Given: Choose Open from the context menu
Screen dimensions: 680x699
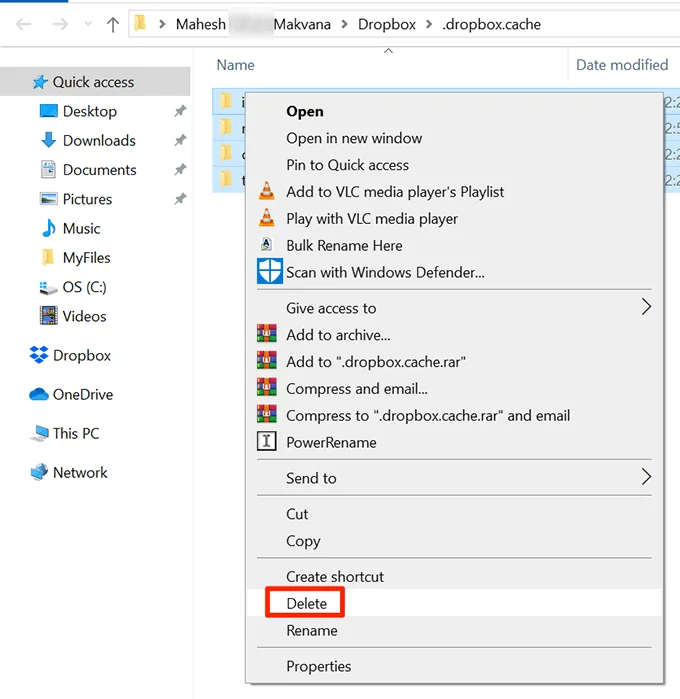Looking at the screenshot, I should tap(454, 111).
